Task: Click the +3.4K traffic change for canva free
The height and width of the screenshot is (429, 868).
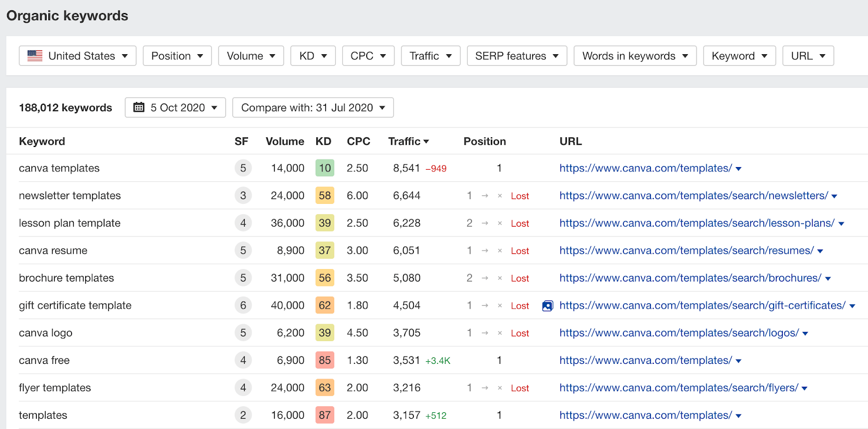Action: tap(438, 361)
